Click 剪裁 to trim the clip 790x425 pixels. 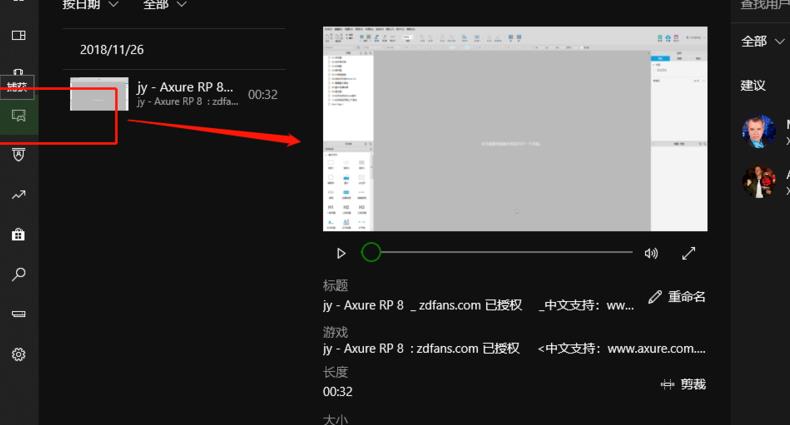684,384
